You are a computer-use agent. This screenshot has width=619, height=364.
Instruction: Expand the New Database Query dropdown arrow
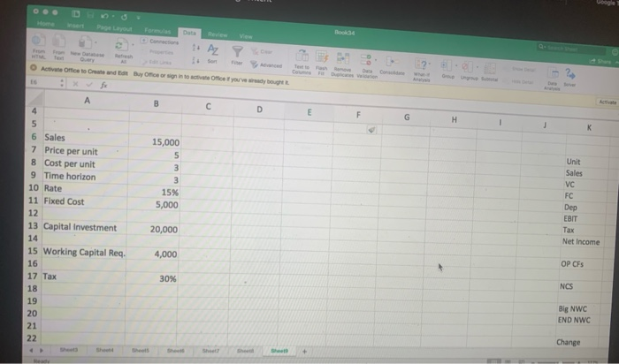coord(96,42)
